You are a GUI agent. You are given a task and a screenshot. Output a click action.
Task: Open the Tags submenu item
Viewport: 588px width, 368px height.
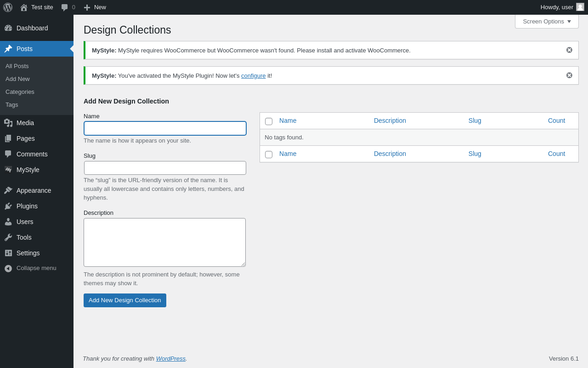[x=12, y=105]
